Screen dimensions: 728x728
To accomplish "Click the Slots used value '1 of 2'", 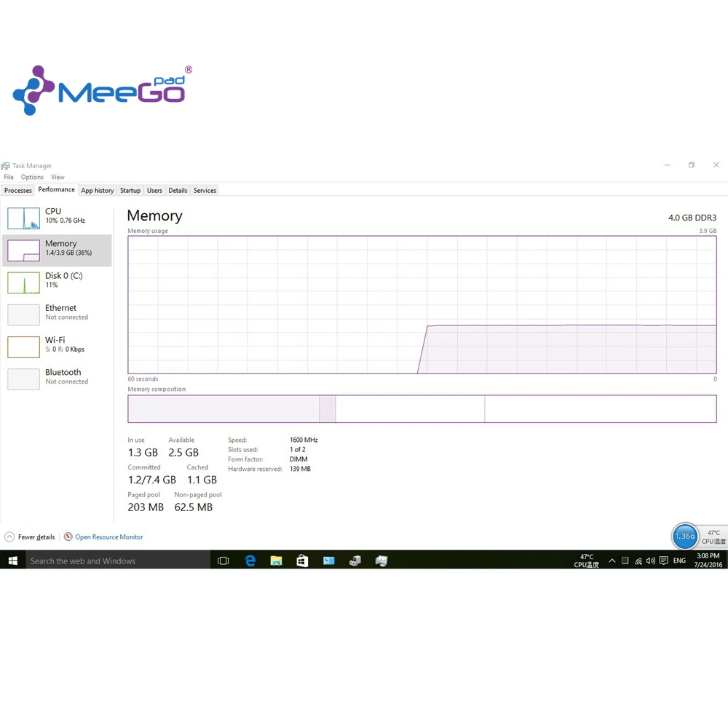I will (298, 449).
